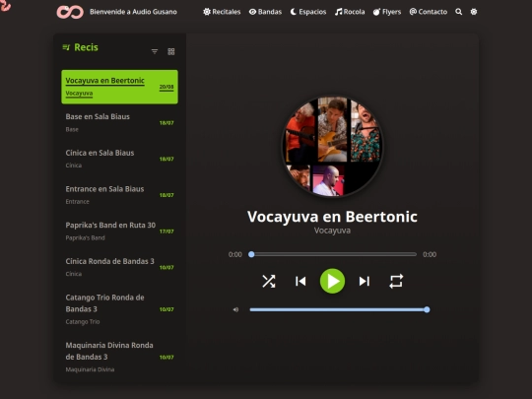Select Paprika's Band en Ruta 30

coord(119,232)
